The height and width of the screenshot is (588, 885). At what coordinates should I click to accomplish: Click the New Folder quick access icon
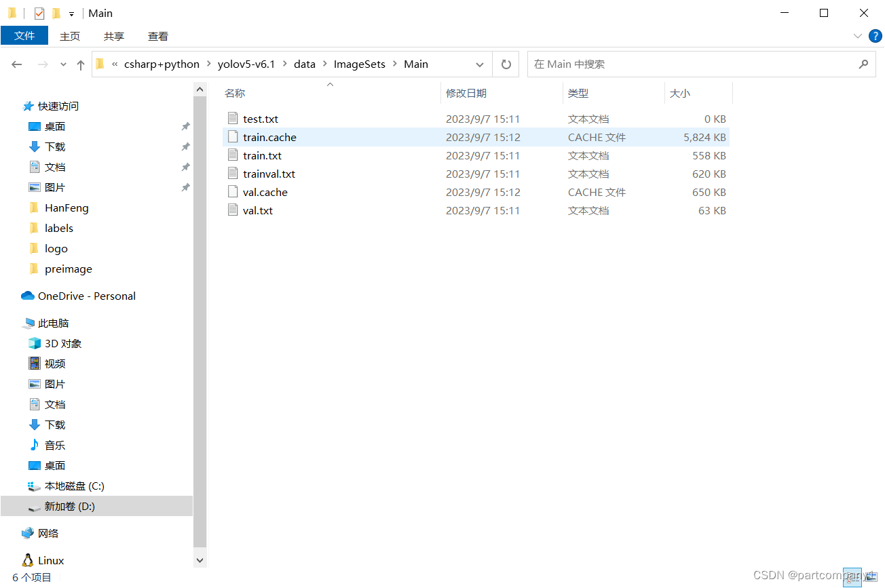pyautogui.click(x=56, y=13)
